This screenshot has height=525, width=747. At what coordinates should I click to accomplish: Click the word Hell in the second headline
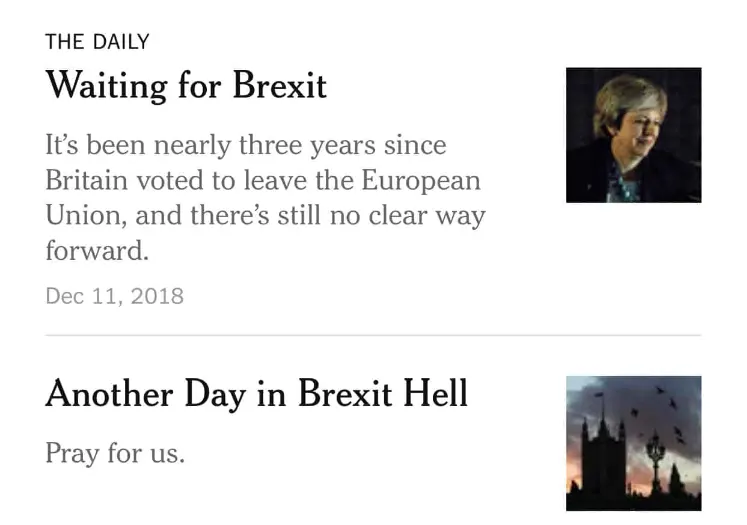tap(434, 394)
